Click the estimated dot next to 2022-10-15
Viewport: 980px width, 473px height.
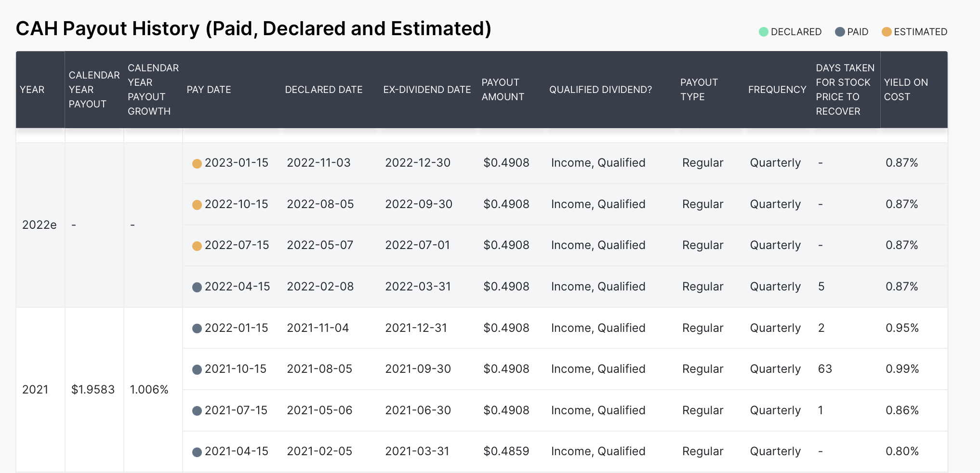pyautogui.click(x=197, y=204)
